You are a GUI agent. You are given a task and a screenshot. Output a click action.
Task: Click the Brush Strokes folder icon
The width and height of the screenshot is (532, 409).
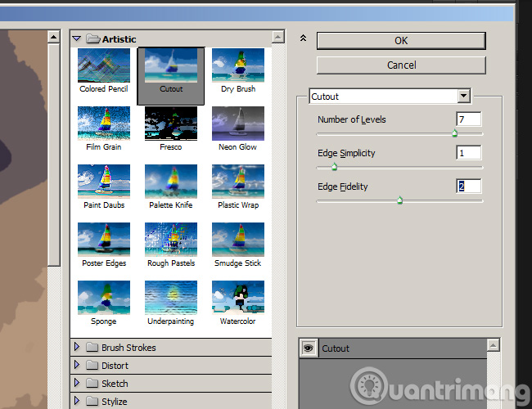[x=92, y=347]
